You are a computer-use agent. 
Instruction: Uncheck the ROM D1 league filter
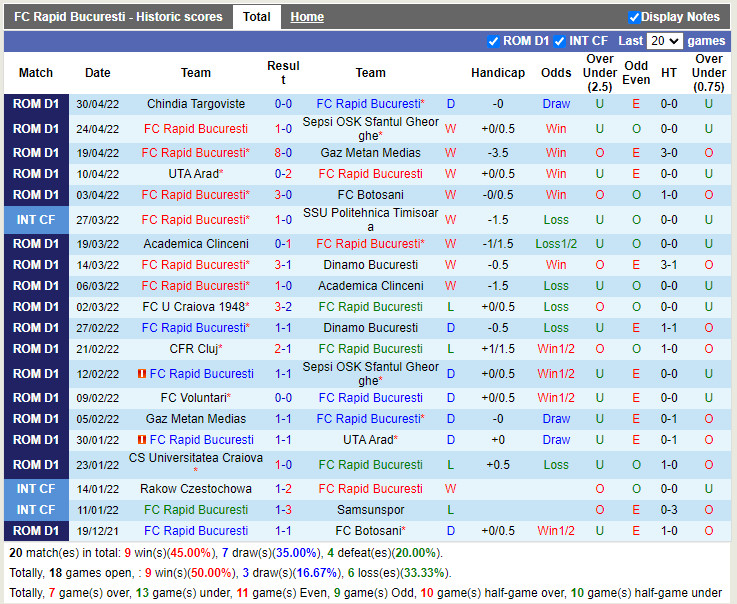pos(493,41)
